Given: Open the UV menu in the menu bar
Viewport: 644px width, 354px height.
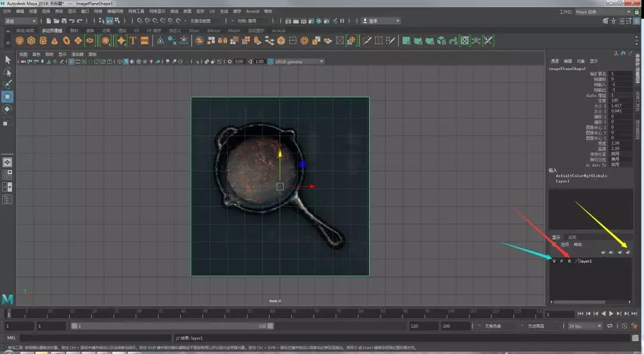Looking at the screenshot, I should tap(212, 11).
